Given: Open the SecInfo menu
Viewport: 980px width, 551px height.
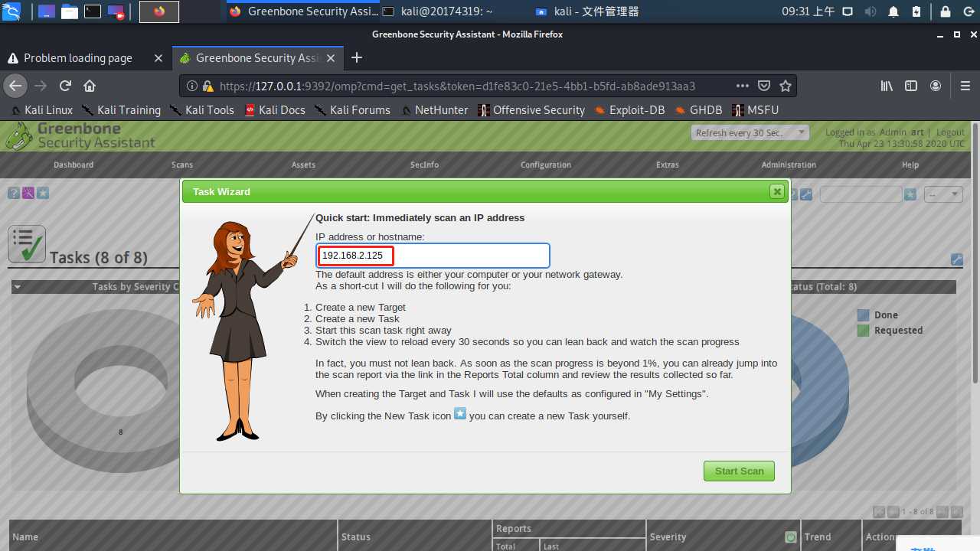Looking at the screenshot, I should click(x=424, y=165).
